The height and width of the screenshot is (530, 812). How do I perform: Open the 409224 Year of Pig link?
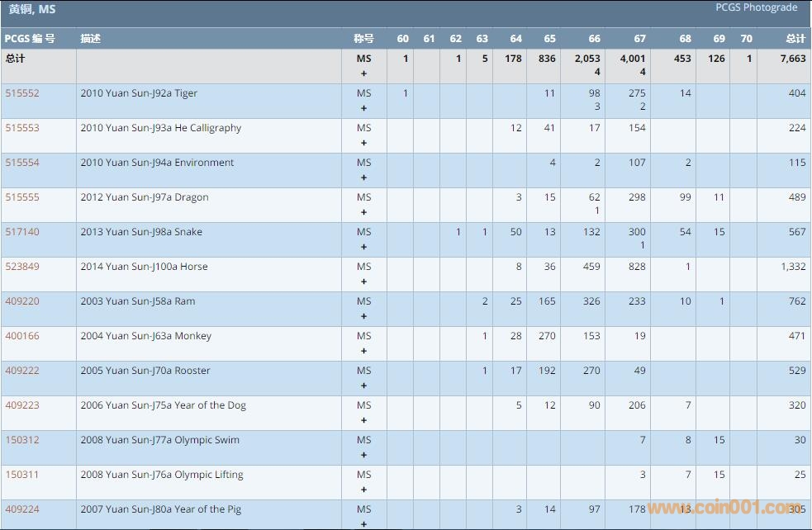coord(22,509)
